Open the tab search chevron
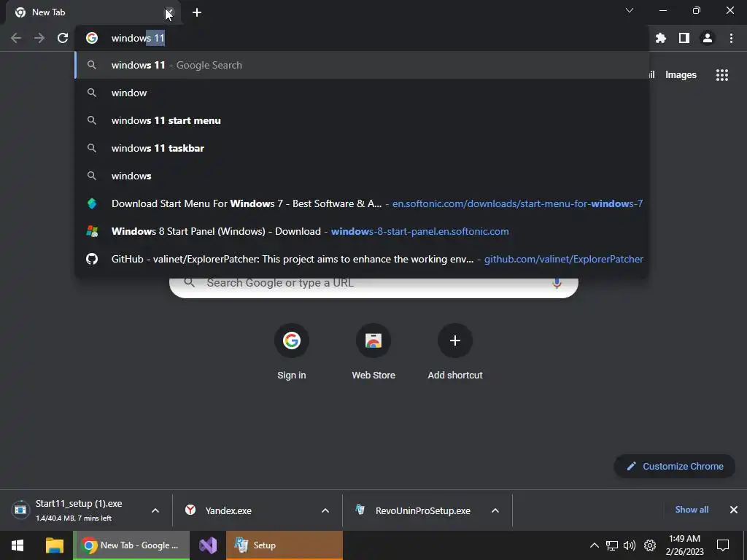This screenshot has height=560, width=747. (x=630, y=10)
